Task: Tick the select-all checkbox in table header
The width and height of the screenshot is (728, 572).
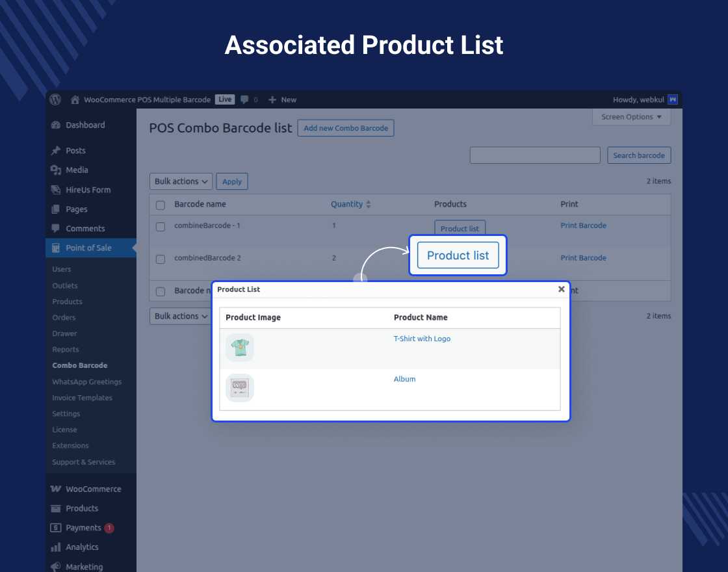Action: (x=161, y=205)
